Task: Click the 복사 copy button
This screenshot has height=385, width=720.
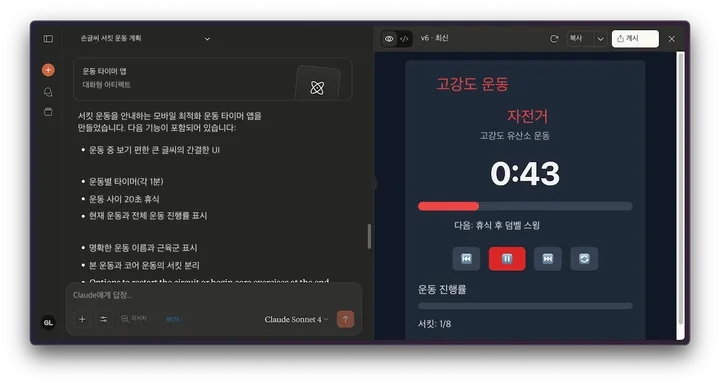Action: point(580,39)
